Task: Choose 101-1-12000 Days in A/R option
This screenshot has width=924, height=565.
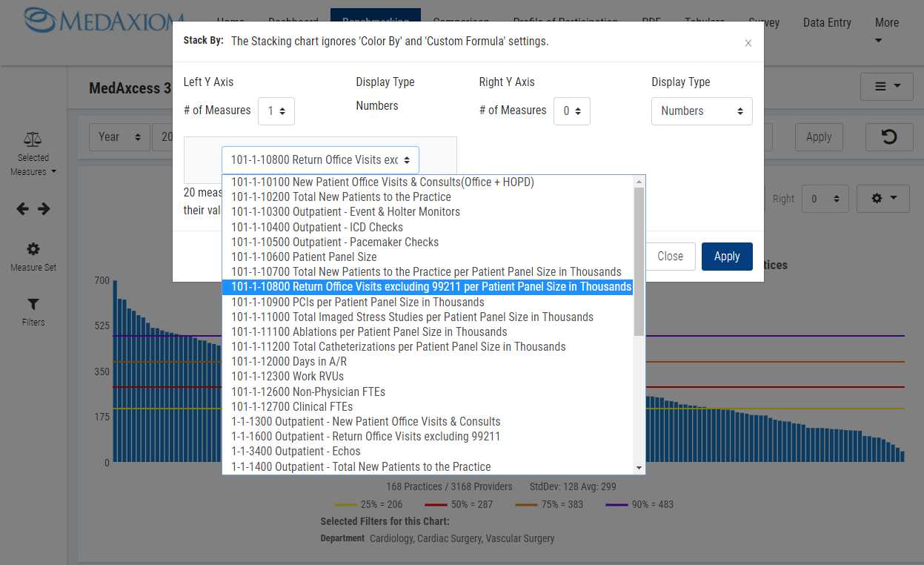Action: 289,362
